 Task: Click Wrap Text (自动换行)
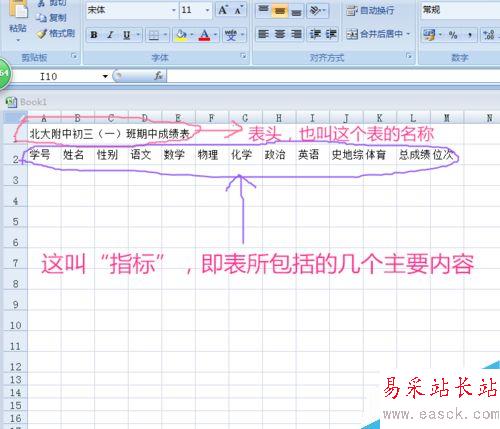point(370,10)
